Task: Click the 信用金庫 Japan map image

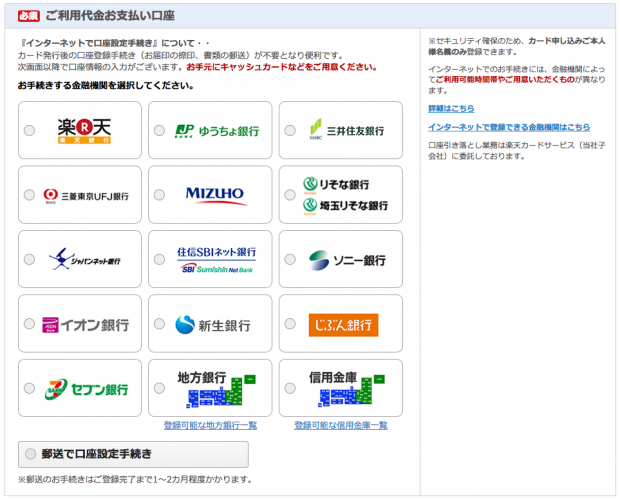Action: tap(351, 391)
